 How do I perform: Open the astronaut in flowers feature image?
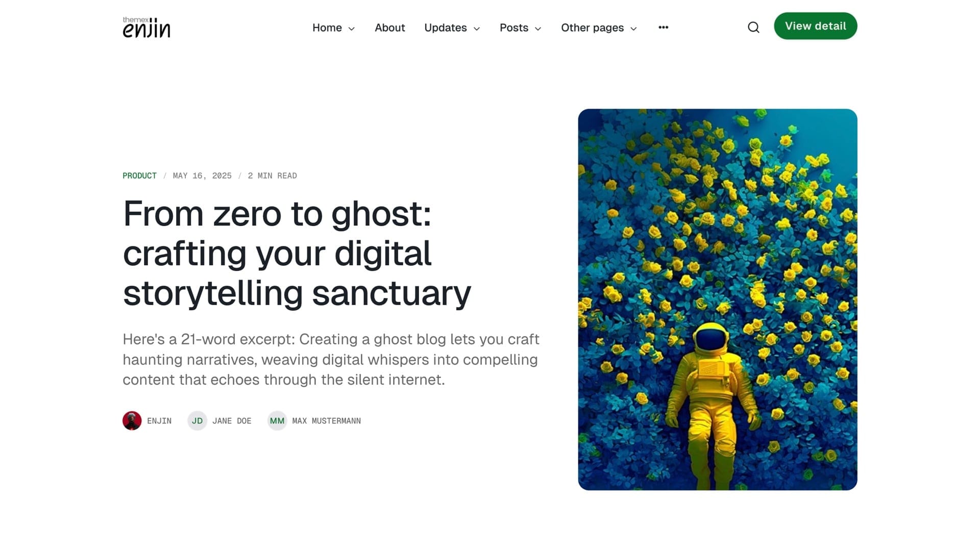[717, 299]
